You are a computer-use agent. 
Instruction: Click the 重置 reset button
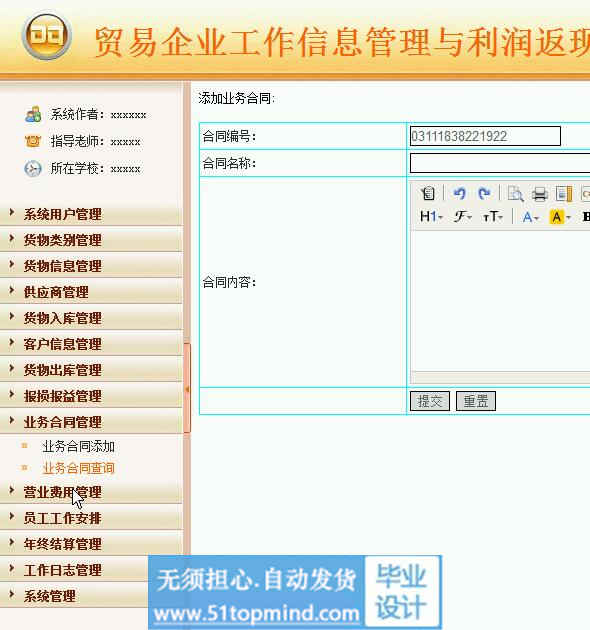(x=476, y=401)
